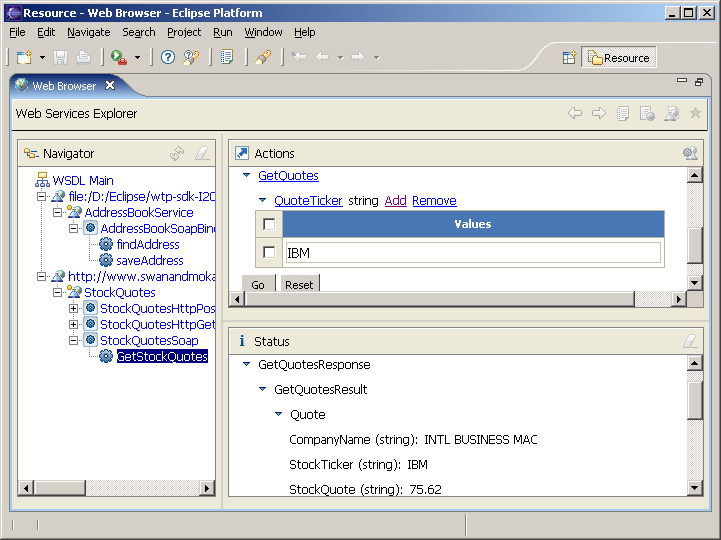The width and height of the screenshot is (721, 540).
Task: Click the Go button
Action: tap(258, 284)
